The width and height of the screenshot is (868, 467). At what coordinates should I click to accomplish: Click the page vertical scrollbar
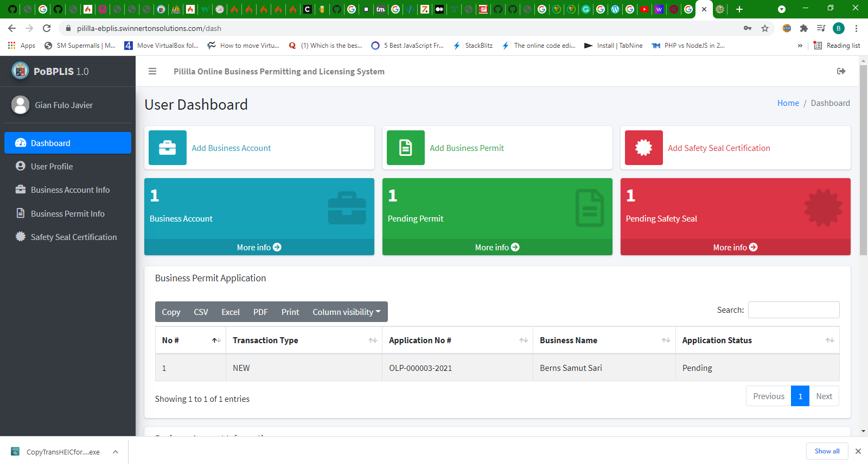(863, 163)
